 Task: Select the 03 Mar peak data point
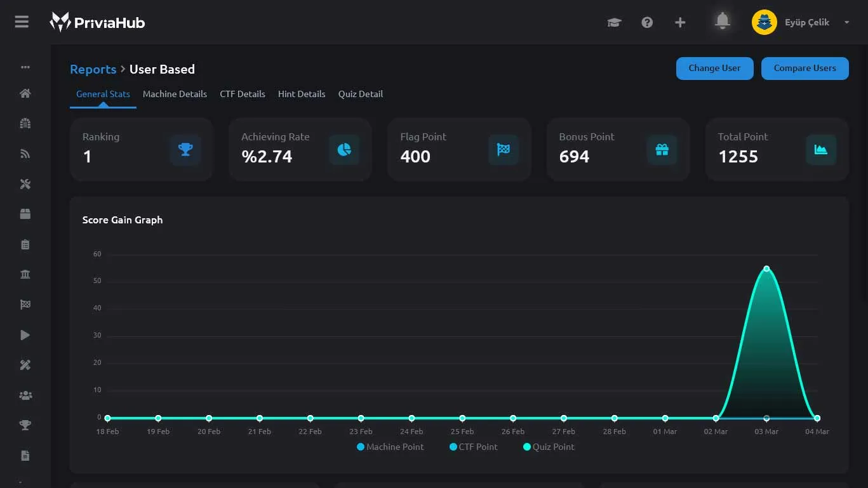pos(766,268)
